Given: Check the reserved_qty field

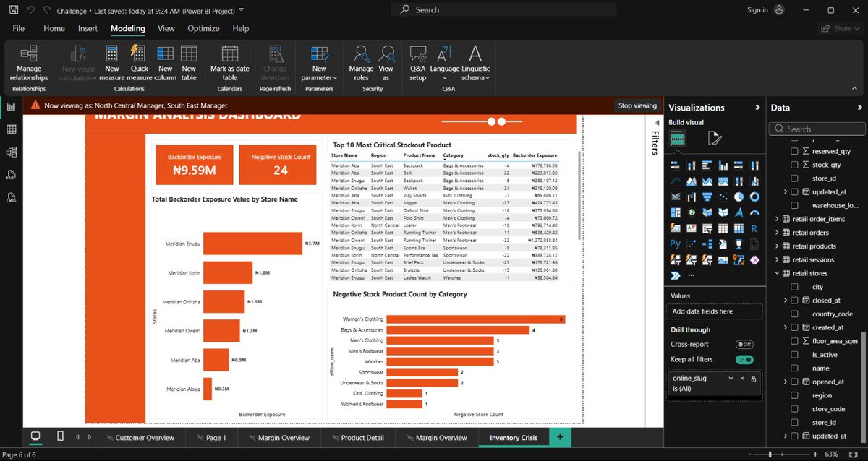Looking at the screenshot, I should click(x=795, y=152).
